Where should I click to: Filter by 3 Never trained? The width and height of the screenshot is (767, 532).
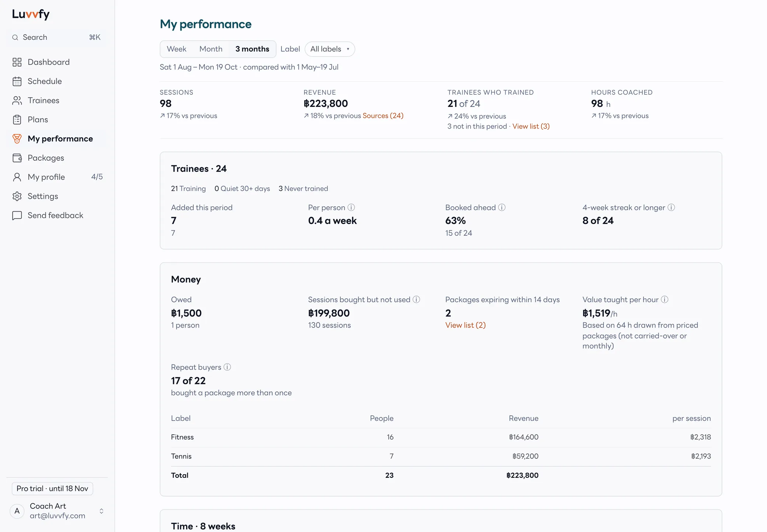303,189
